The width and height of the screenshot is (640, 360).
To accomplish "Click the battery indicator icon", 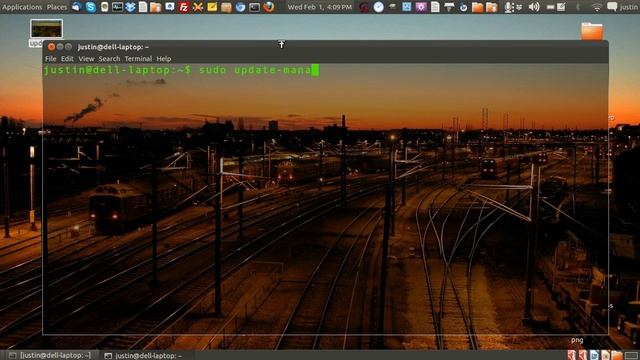I will 551,7.
